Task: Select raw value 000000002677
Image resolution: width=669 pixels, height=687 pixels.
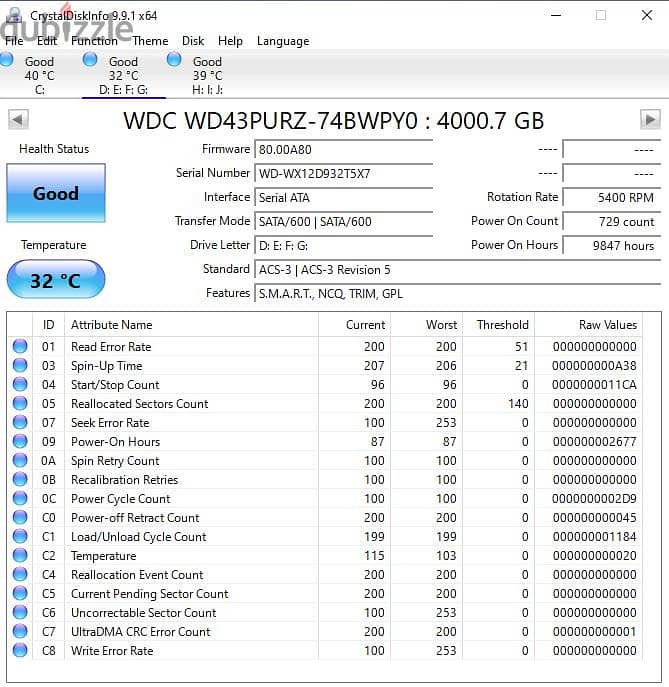Action: click(594, 442)
